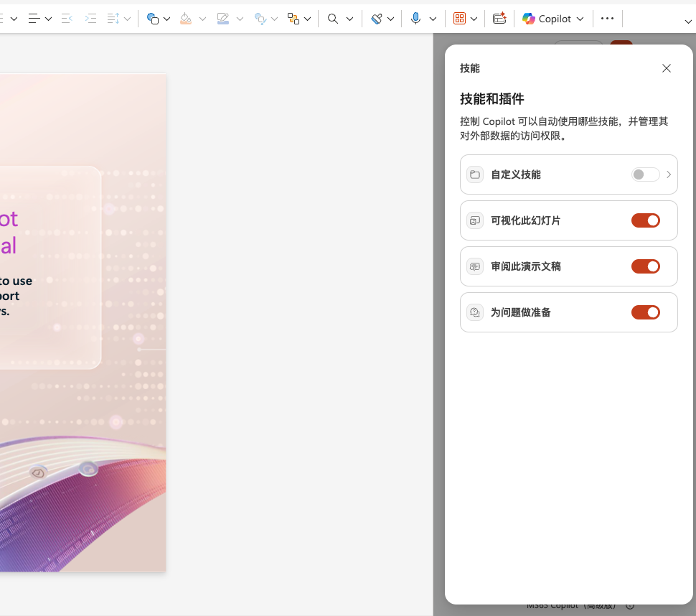Viewport: 696px width, 616px height.
Task: Open the shapes dropdown arrow
Action: click(x=166, y=19)
